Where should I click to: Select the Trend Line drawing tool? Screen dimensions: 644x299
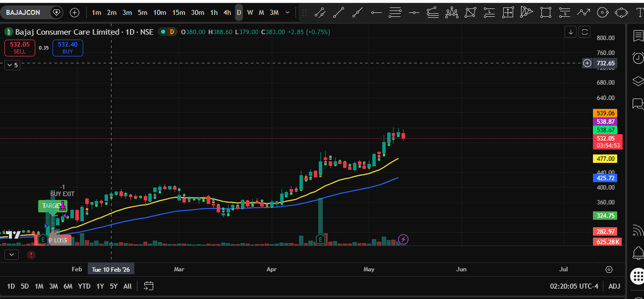tap(338, 12)
